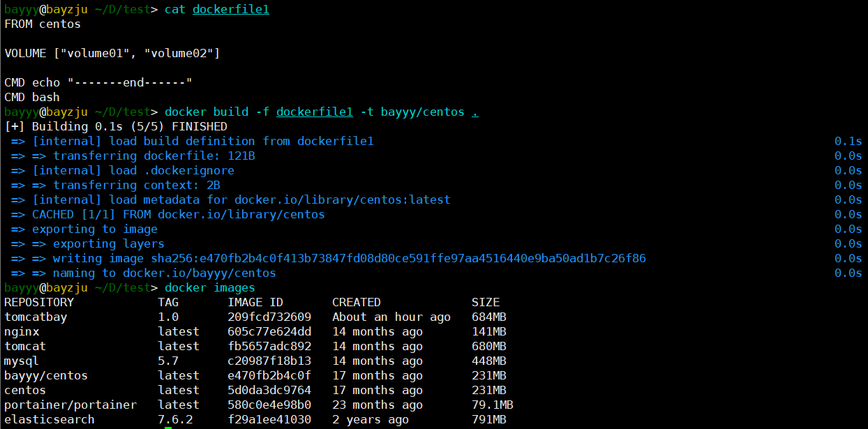Click the SIZE column header
This screenshot has height=429, width=868.
[486, 302]
